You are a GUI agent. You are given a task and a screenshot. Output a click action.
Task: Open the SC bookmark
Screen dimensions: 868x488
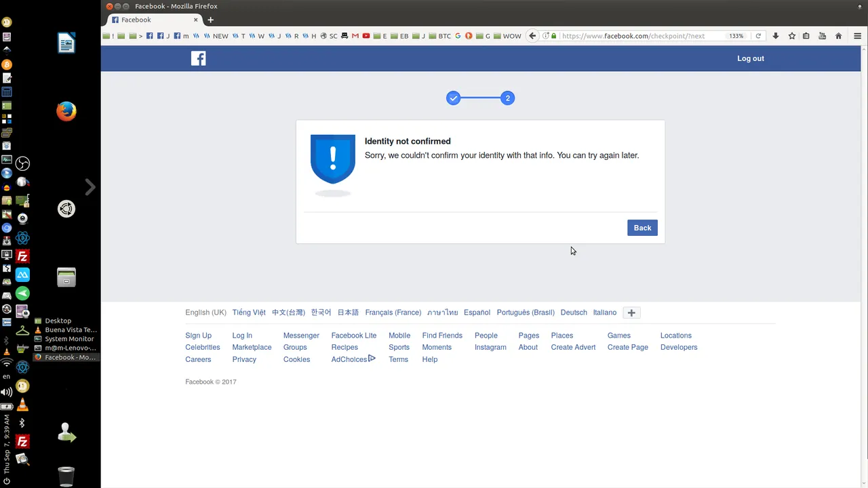(329, 36)
